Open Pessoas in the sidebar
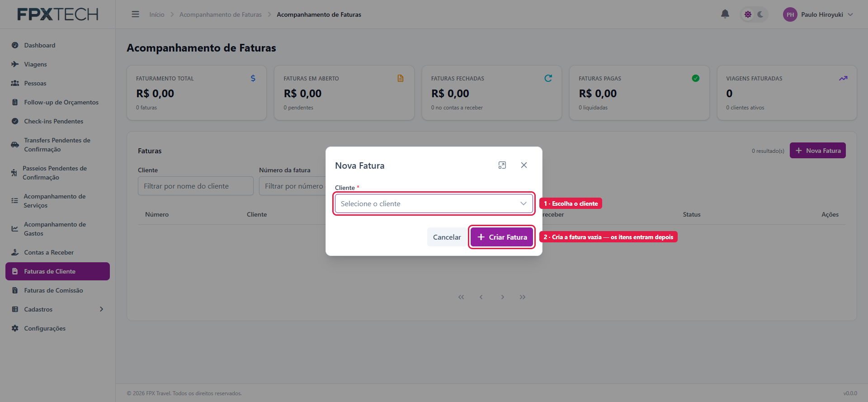868x402 pixels. tap(57, 83)
